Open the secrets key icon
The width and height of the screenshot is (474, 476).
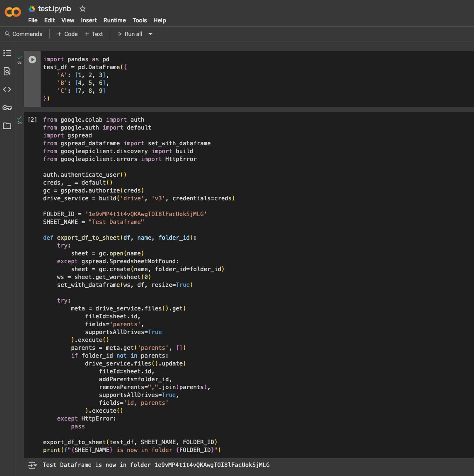(7, 108)
